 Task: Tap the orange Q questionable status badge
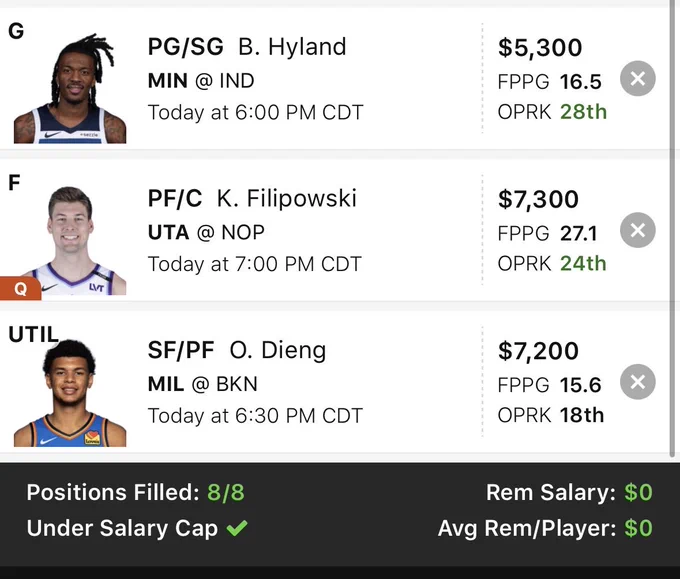20,288
